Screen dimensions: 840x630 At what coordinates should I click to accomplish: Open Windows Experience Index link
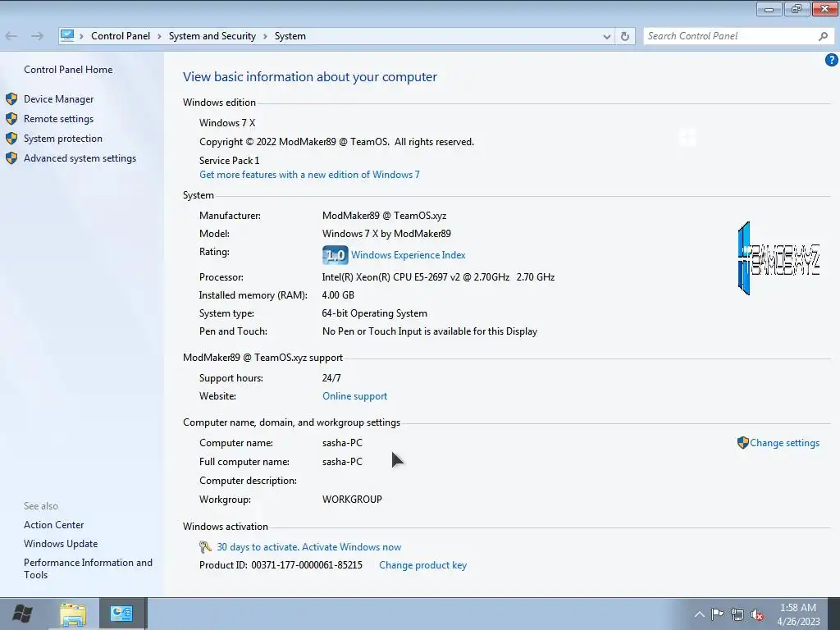[409, 255]
